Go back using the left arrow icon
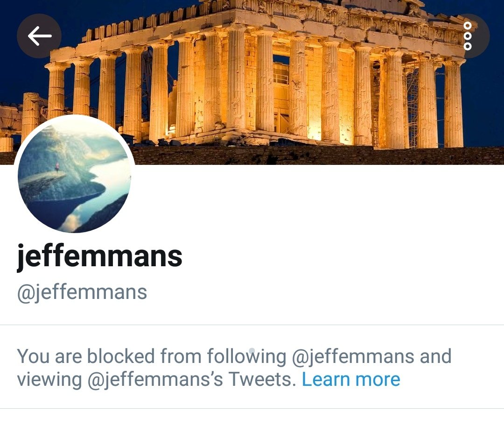504x426 pixels. coord(39,35)
